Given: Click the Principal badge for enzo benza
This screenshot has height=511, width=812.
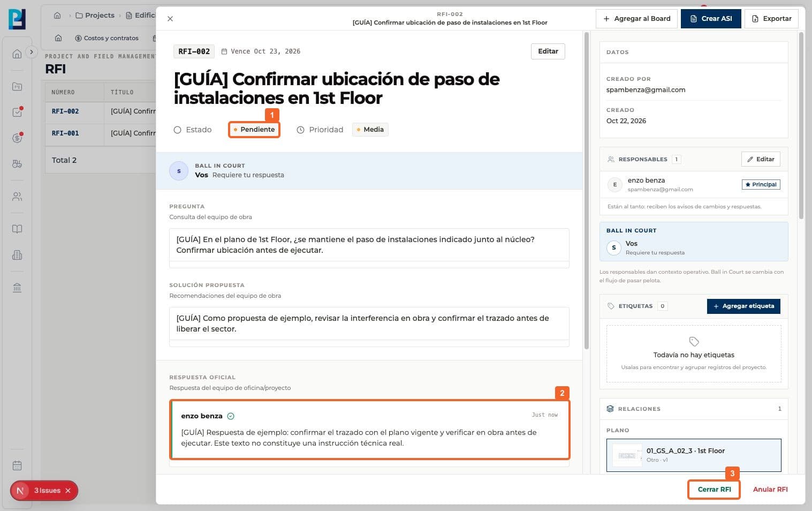Looking at the screenshot, I should [x=761, y=184].
